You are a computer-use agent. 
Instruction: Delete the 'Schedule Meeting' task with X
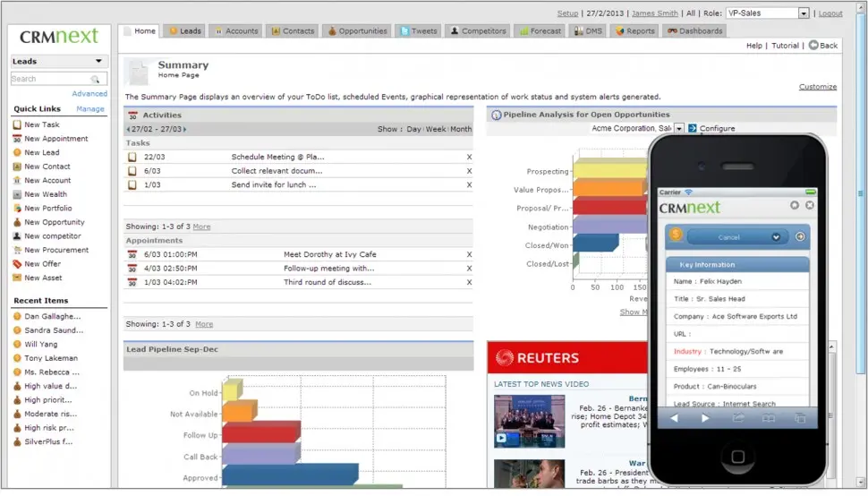[x=469, y=157]
